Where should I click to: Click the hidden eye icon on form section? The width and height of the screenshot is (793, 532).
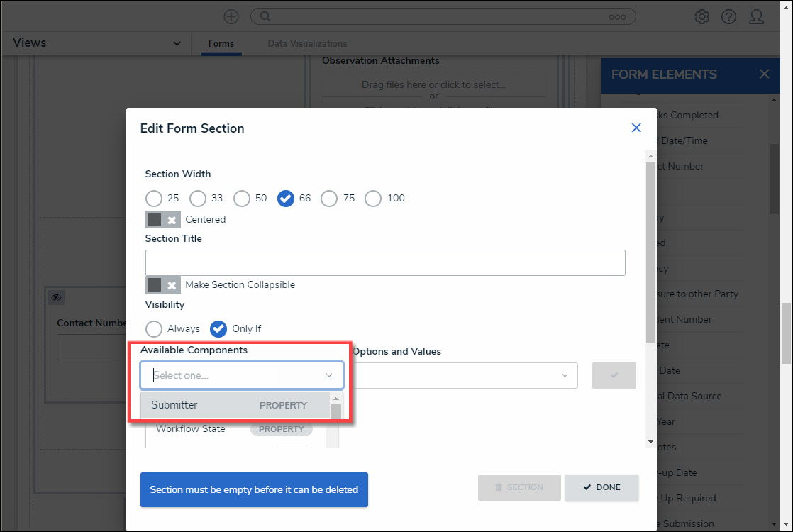(57, 297)
